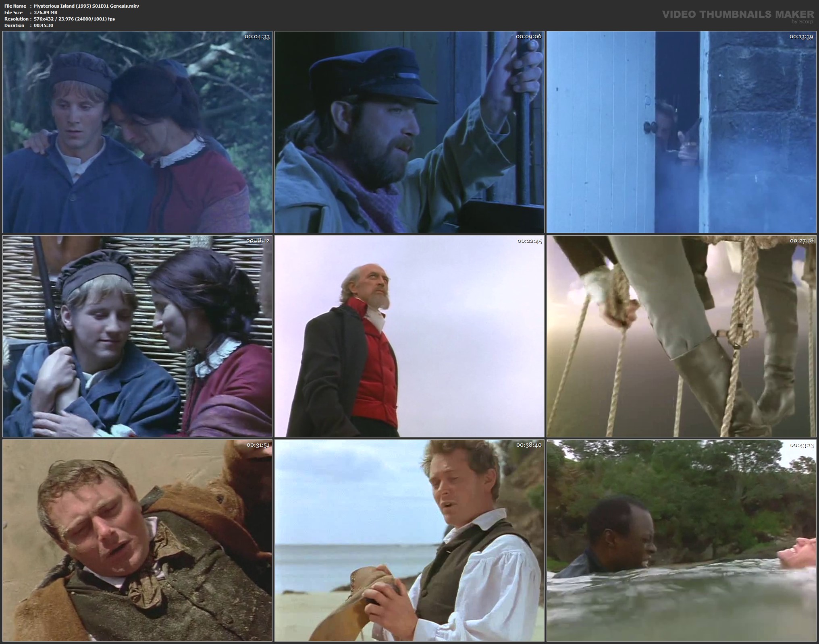Click the File Size value 376.89 MB
This screenshot has width=819, height=644.
(x=46, y=12)
